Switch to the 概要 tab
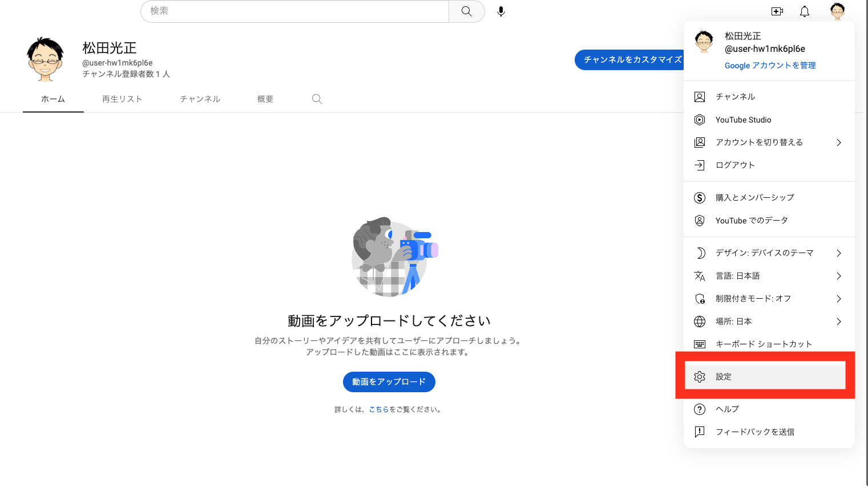The height and width of the screenshot is (488, 868). pyautogui.click(x=265, y=99)
